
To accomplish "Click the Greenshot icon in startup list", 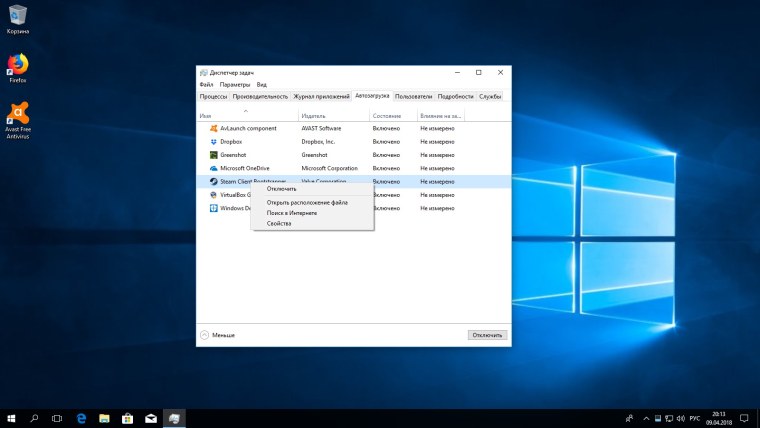I will (x=213, y=155).
